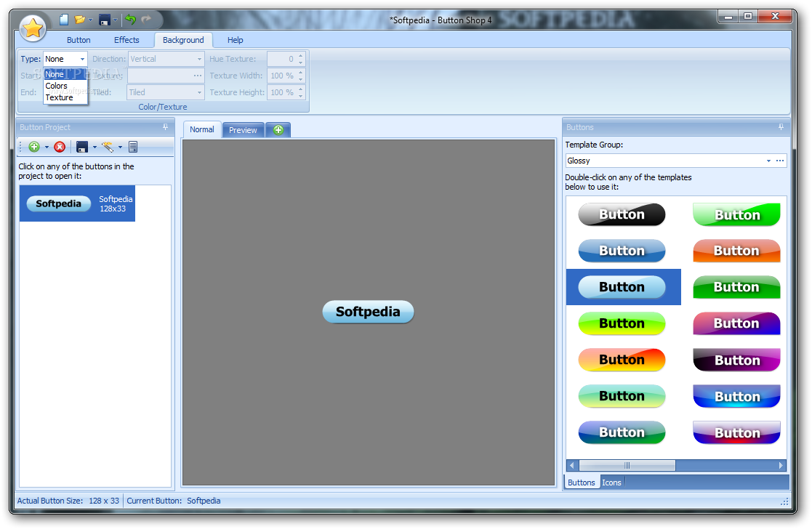Image resolution: width=812 pixels, height=529 pixels.
Task: Choose the orange-red gradient Button template
Action: click(622, 360)
